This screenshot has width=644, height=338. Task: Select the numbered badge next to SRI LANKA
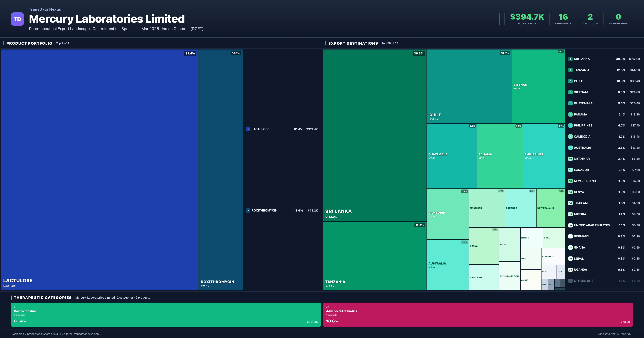click(x=570, y=59)
